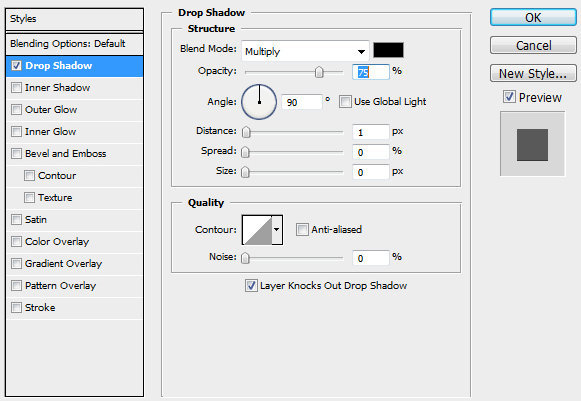Select the Styles header entry
Screen dimensions: 581x401
point(74,19)
